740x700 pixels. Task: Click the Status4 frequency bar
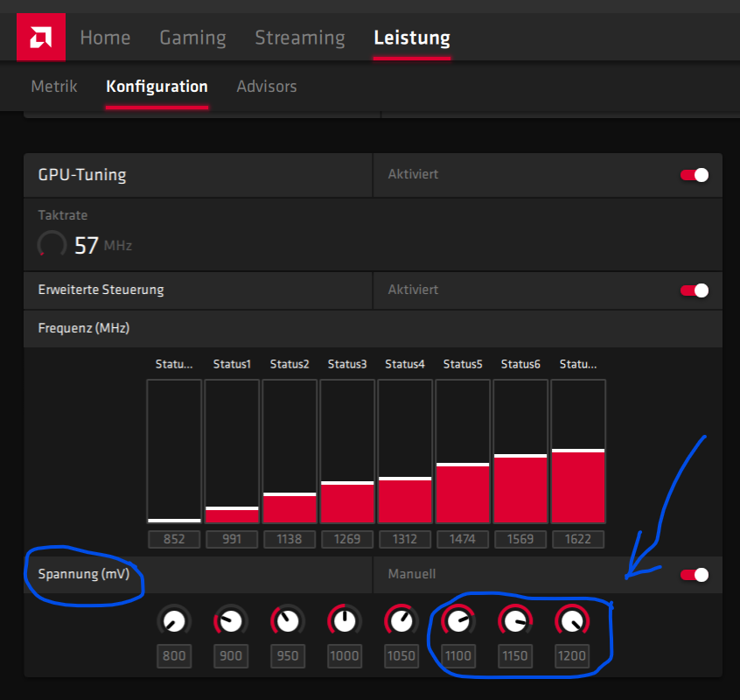405,451
